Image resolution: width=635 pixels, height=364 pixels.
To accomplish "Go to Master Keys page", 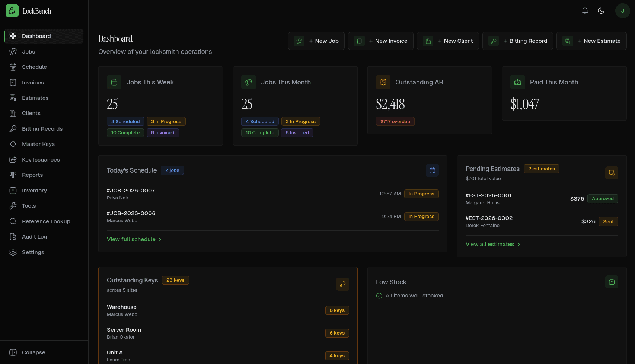I will click(38, 144).
